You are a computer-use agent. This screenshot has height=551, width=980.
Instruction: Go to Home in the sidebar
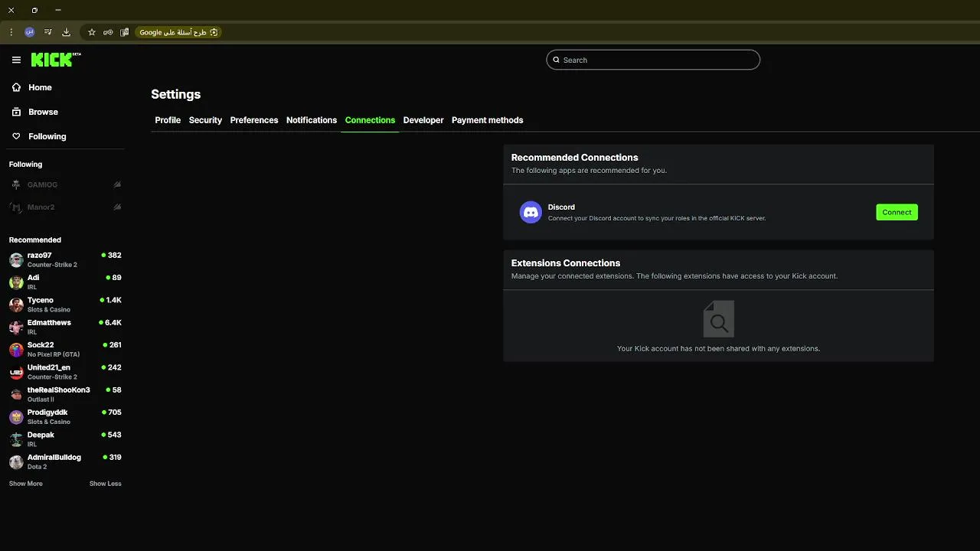[41, 87]
